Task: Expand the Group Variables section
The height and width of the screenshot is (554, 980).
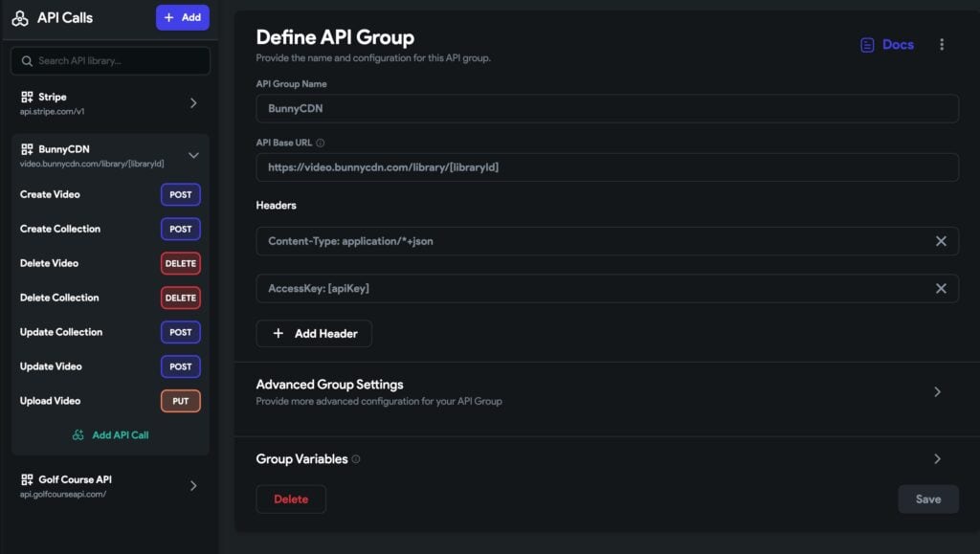Action: pos(937,459)
